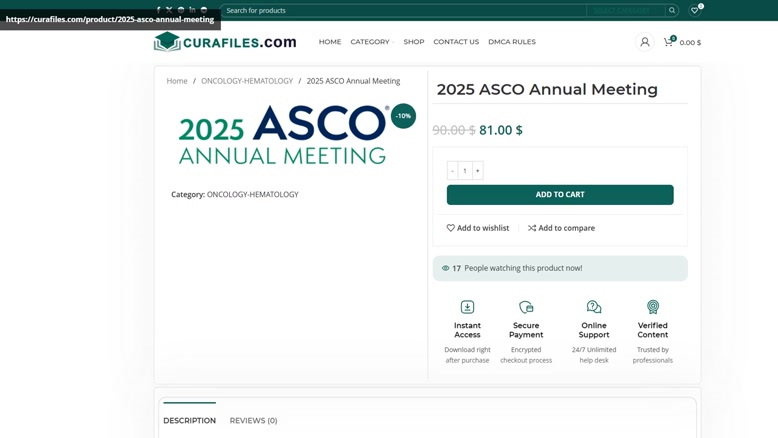Viewport: 778px width, 438px height.
Task: Click Add to wishlist
Action: coord(478,228)
